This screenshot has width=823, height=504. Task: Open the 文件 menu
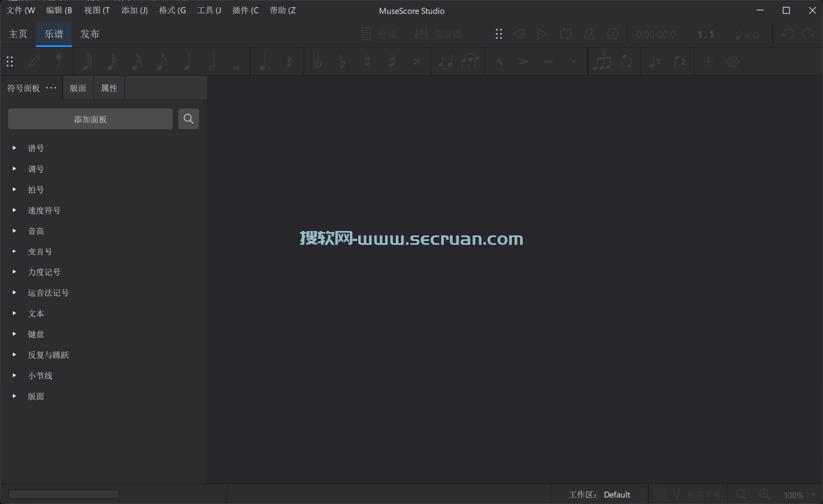tap(21, 11)
